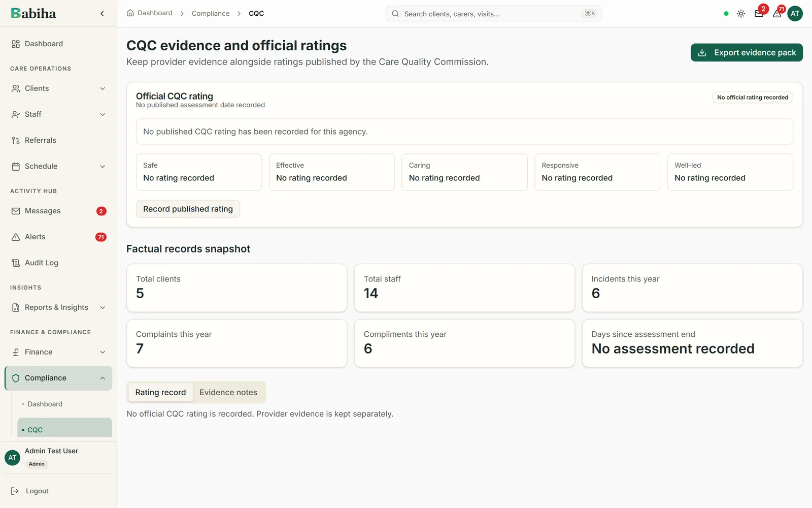Click the green online status dot

point(726,14)
